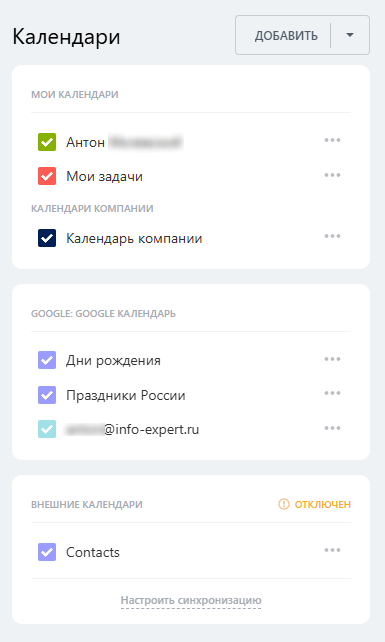Viewport: 385px width, 642px height.
Task: Open three-dot menu for Календарь компании
Action: pyautogui.click(x=332, y=236)
